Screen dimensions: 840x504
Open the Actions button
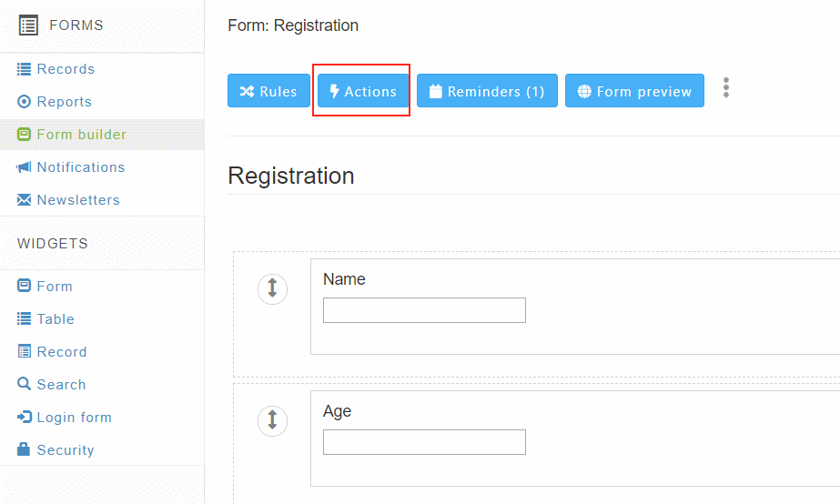coord(363,91)
